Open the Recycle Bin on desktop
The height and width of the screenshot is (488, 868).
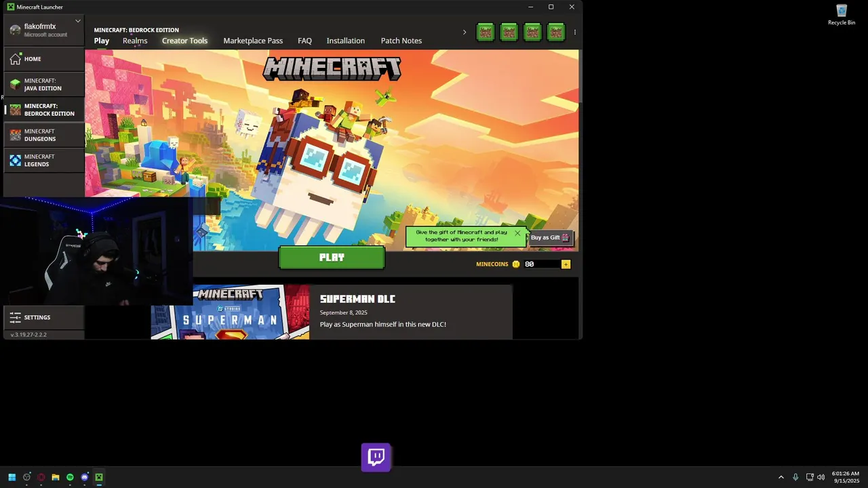pos(842,15)
